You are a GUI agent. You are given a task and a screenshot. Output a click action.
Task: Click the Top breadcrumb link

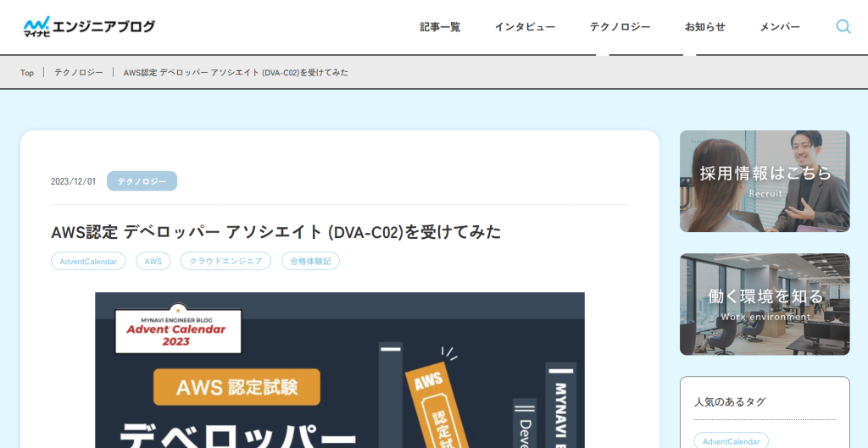pos(27,73)
